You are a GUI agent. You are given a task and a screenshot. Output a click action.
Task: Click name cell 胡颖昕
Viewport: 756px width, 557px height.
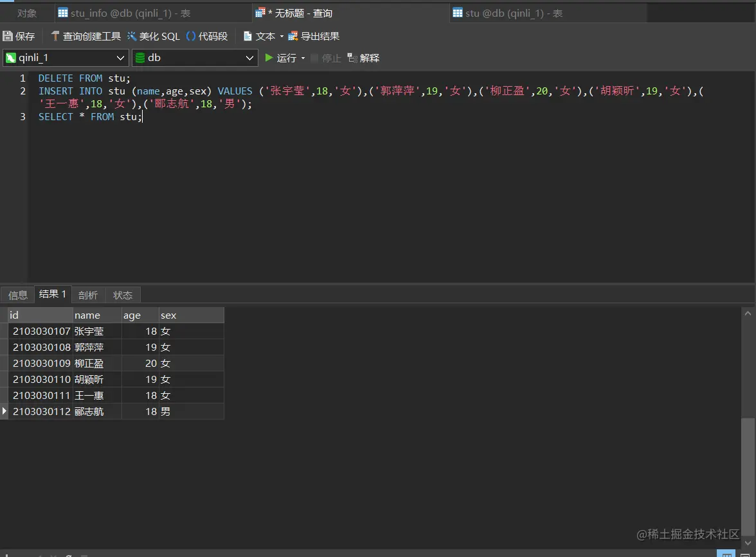pyautogui.click(x=98, y=379)
